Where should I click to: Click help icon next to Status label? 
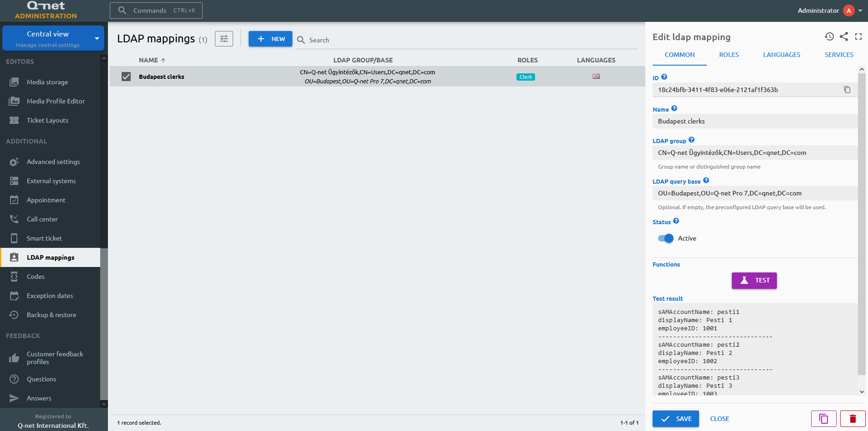click(x=676, y=221)
